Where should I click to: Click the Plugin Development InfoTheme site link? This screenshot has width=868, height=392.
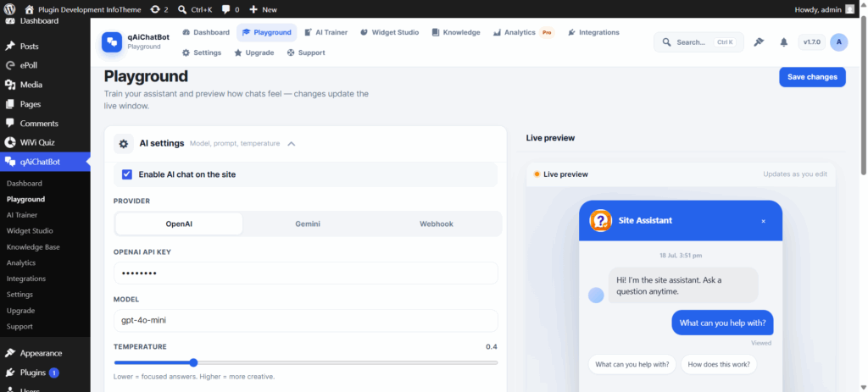pyautogui.click(x=83, y=9)
